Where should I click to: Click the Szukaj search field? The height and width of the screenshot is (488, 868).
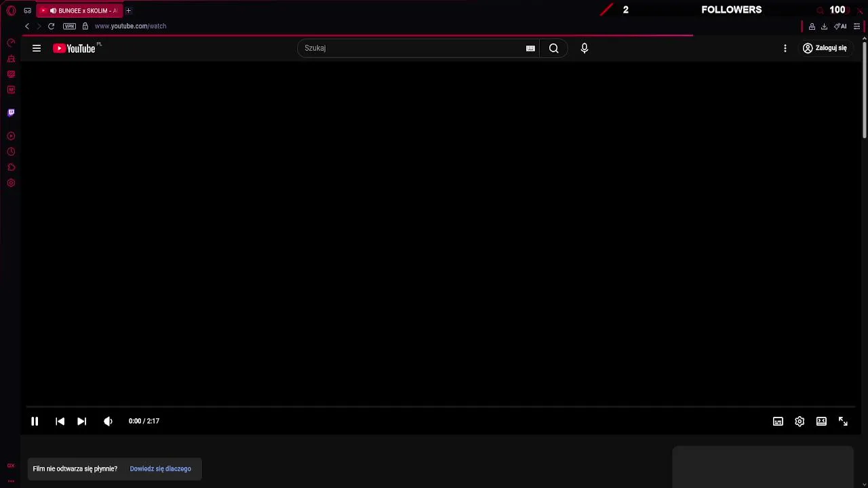coord(410,48)
